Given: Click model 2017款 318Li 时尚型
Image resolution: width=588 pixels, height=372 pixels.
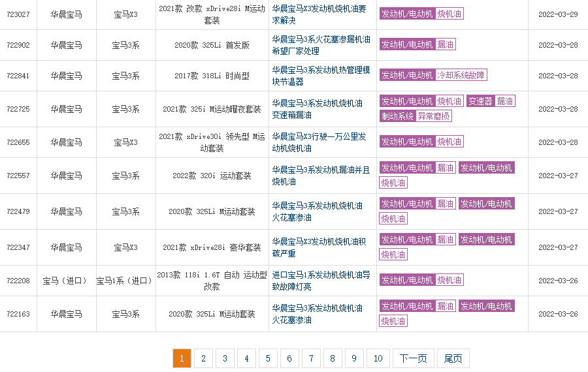Looking at the screenshot, I should pos(212,76).
